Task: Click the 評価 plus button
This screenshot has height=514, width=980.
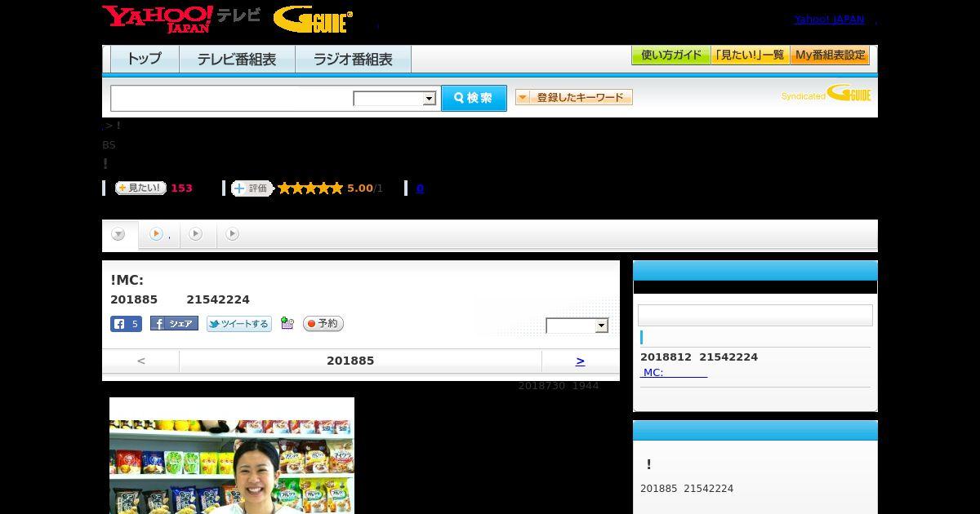Action: point(252,188)
